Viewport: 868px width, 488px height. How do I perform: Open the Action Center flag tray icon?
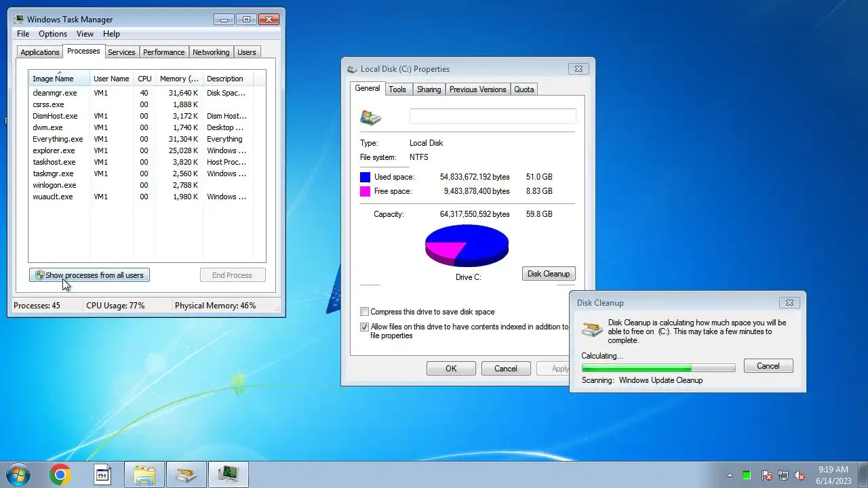coord(766,475)
